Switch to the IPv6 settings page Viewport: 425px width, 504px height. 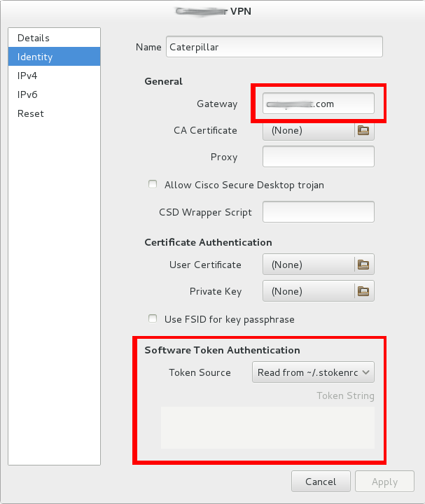(x=55, y=94)
